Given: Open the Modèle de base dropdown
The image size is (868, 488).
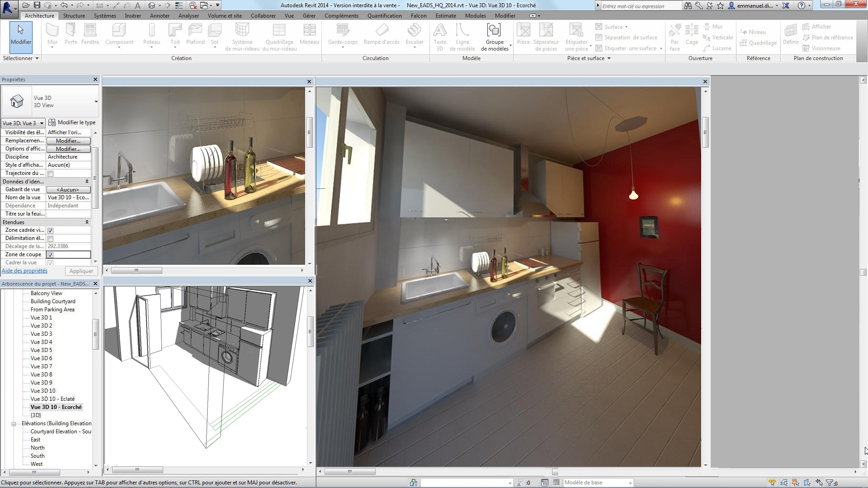Looking at the screenshot, I should click(x=630, y=483).
